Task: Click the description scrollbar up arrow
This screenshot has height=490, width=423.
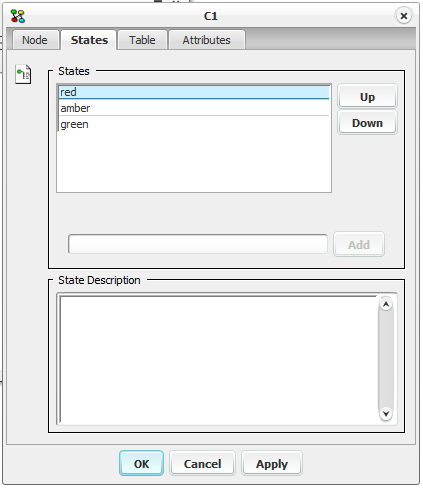Action: (386, 304)
